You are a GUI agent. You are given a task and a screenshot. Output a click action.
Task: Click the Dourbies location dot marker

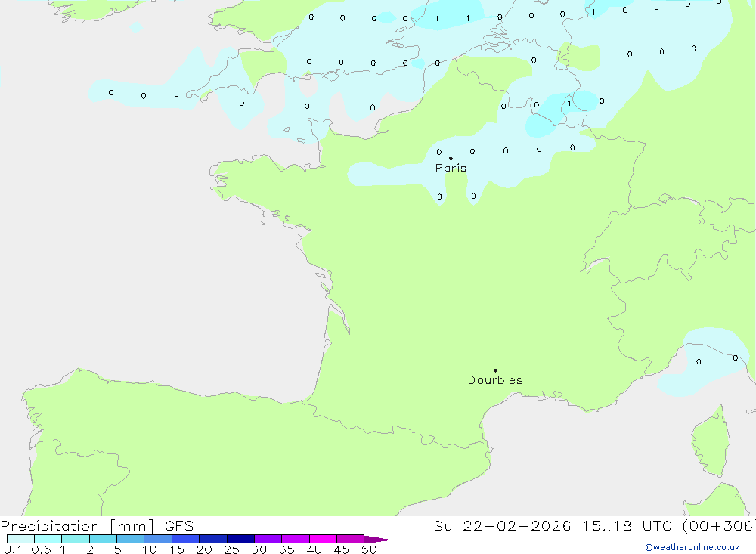tap(495, 370)
